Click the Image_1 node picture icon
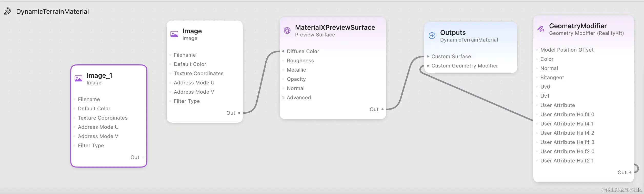Image resolution: width=644 pixels, height=194 pixels. pyautogui.click(x=78, y=79)
